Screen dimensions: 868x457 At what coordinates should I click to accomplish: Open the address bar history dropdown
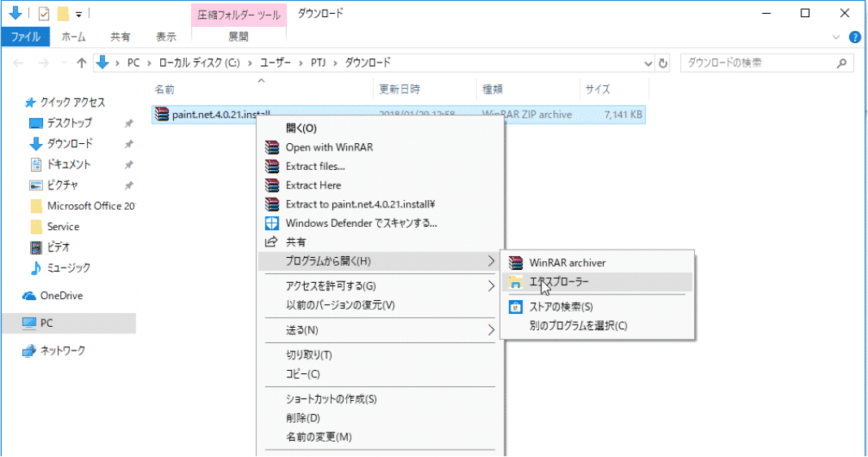coord(648,63)
